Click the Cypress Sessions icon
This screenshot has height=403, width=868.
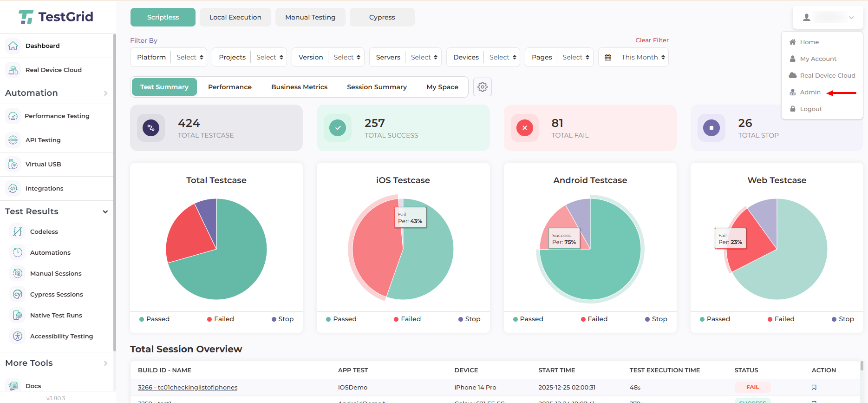tap(18, 294)
